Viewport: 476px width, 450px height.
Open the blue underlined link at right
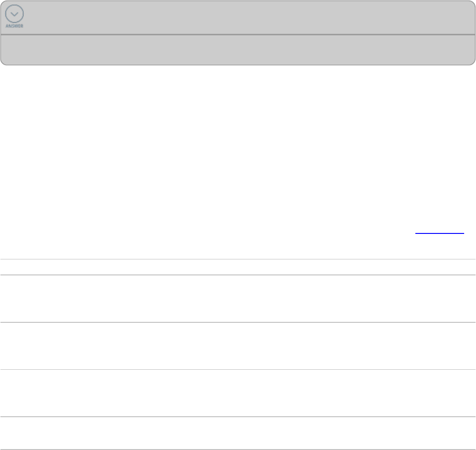(439, 233)
